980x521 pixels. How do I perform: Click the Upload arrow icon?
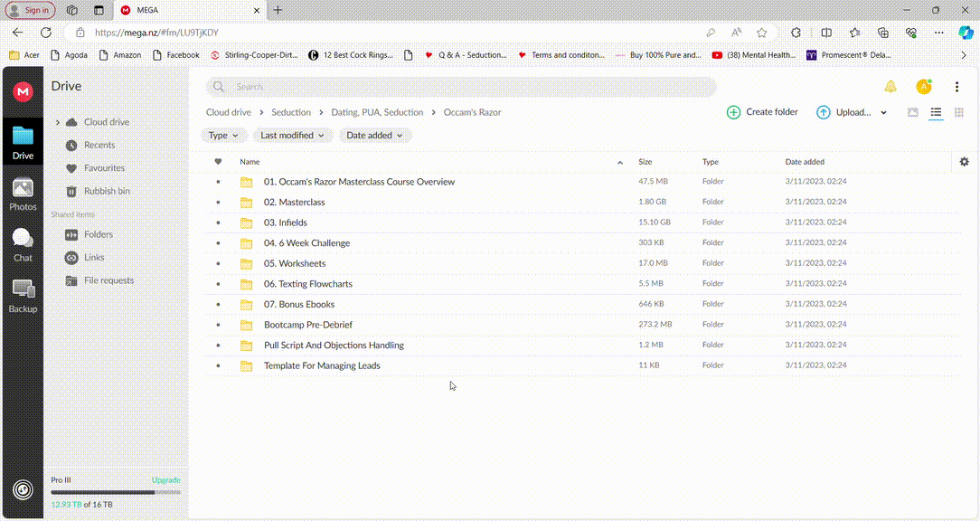click(x=823, y=112)
